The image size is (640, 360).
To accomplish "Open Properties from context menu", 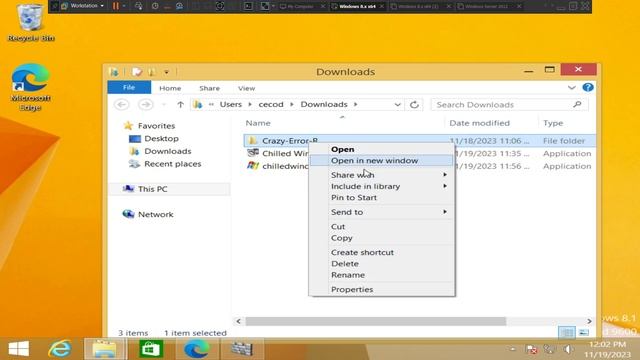I will click(382, 289).
